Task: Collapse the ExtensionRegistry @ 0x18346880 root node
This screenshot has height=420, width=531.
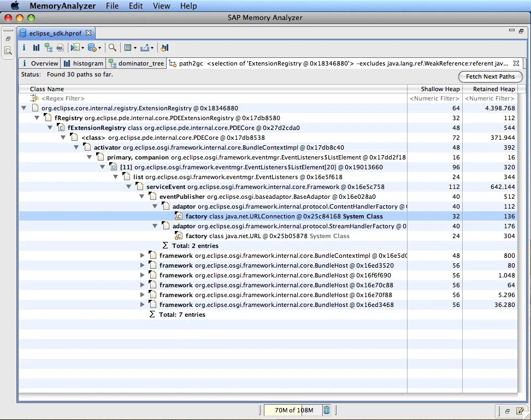Action: 23,108
